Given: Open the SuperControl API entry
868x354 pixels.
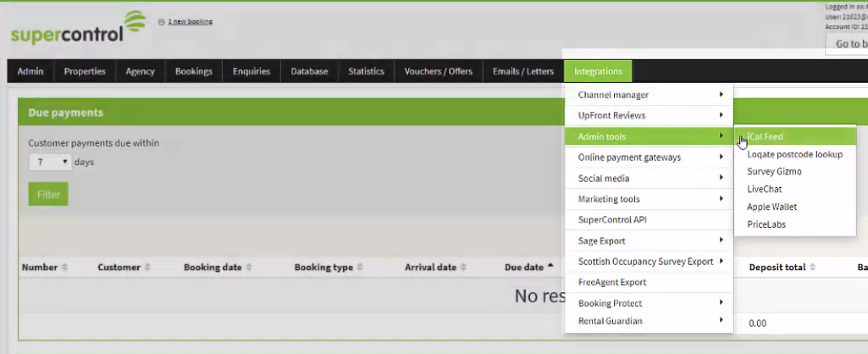Looking at the screenshot, I should tap(649, 220).
